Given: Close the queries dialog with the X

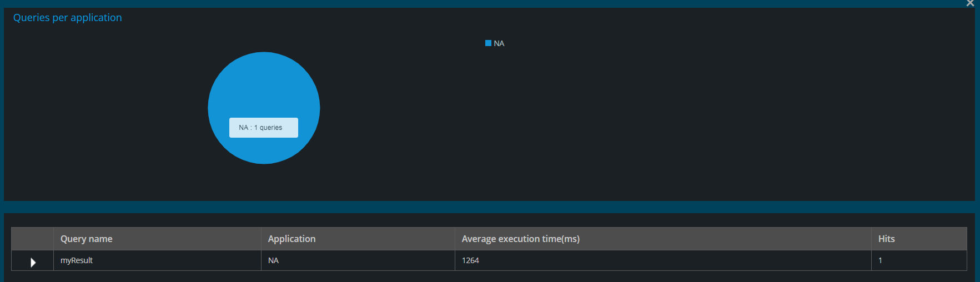Looking at the screenshot, I should [x=970, y=3].
